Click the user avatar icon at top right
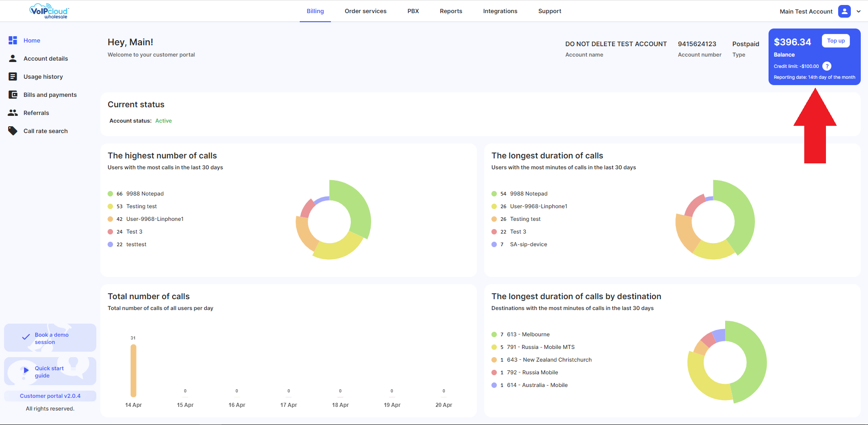The width and height of the screenshot is (868, 425). click(844, 11)
